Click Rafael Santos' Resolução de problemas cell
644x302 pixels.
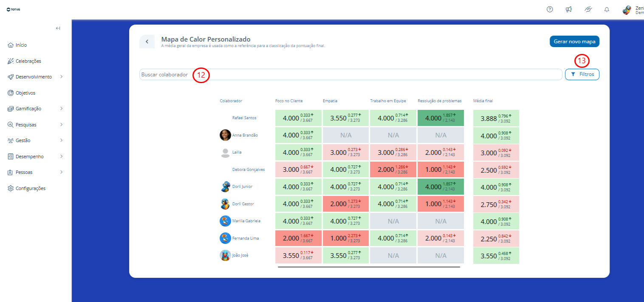tap(441, 118)
